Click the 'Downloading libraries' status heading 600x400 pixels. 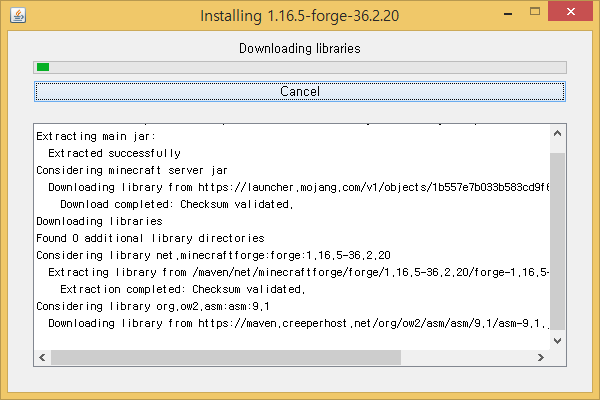[x=300, y=49]
